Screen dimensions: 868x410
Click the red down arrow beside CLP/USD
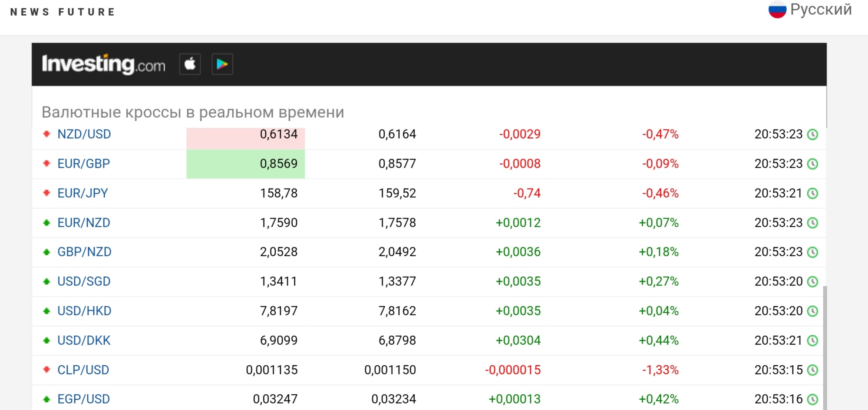pos(46,370)
